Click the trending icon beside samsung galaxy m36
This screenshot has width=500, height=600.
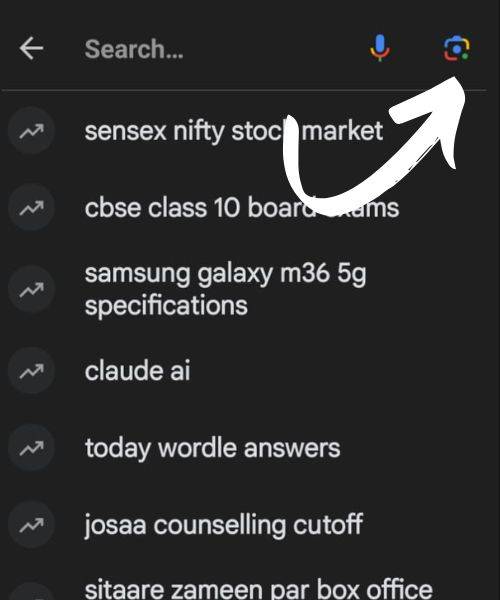(x=31, y=289)
